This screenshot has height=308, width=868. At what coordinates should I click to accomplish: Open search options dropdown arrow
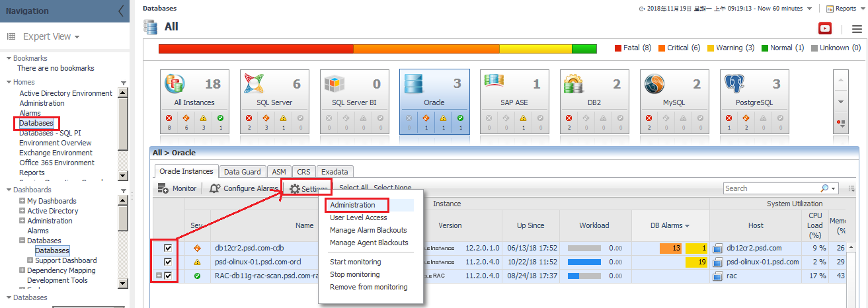pos(832,189)
